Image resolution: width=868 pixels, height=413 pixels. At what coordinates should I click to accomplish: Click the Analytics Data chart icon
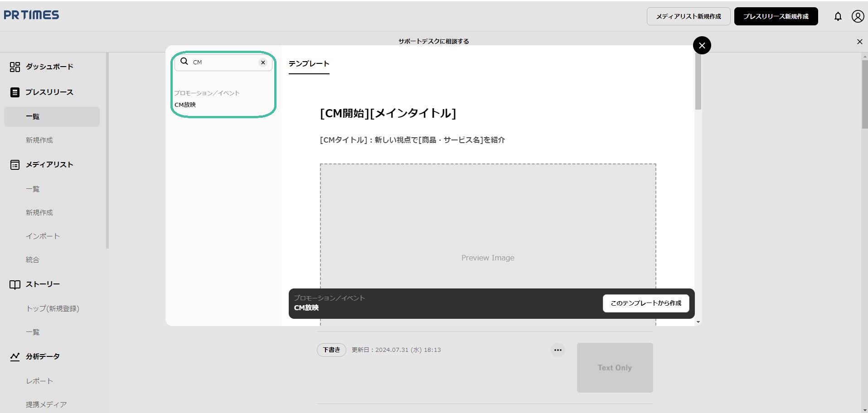coord(15,357)
